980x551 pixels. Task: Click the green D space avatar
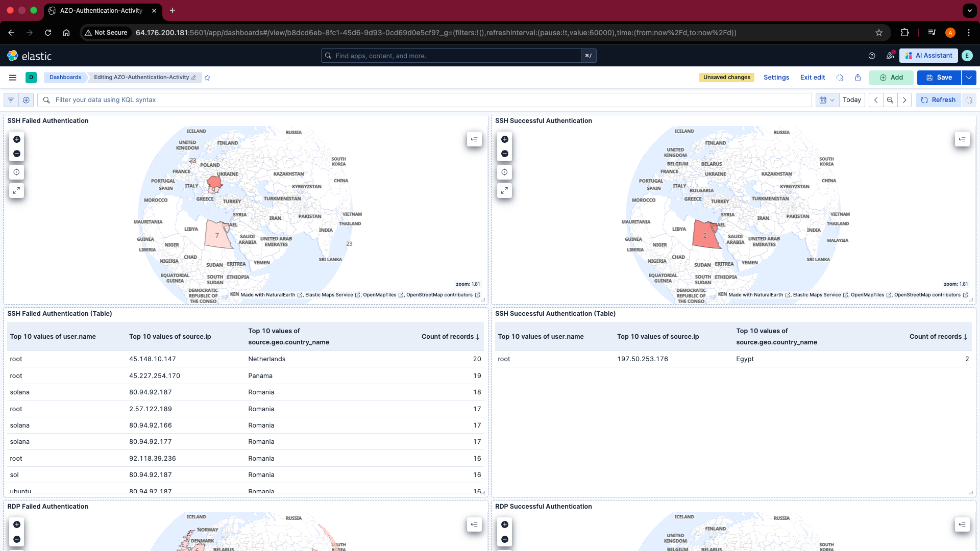point(31,78)
